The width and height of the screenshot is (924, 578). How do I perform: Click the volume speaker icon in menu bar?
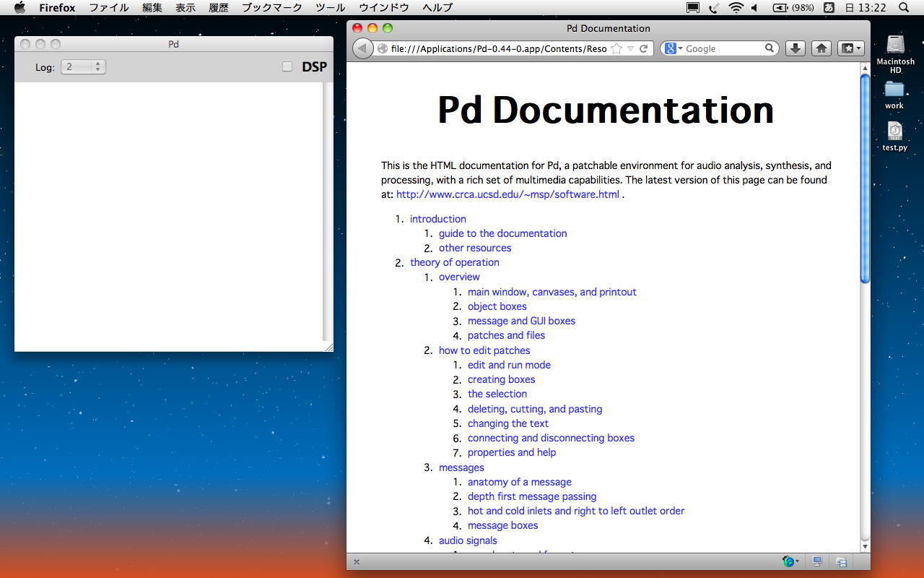[x=754, y=8]
